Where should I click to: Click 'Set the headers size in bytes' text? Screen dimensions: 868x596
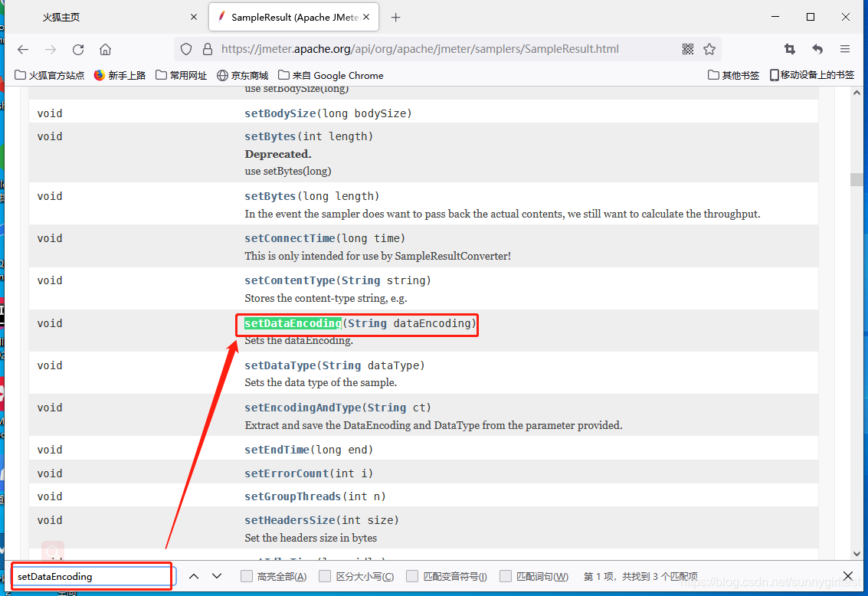[x=310, y=538]
